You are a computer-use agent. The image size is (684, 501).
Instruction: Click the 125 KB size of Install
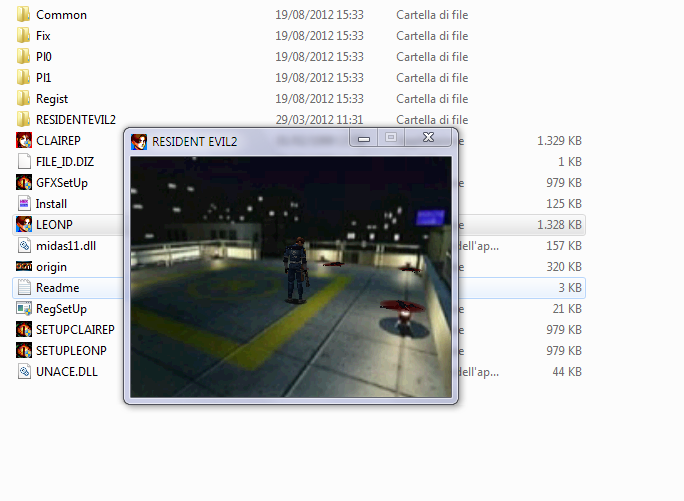pyautogui.click(x=564, y=204)
